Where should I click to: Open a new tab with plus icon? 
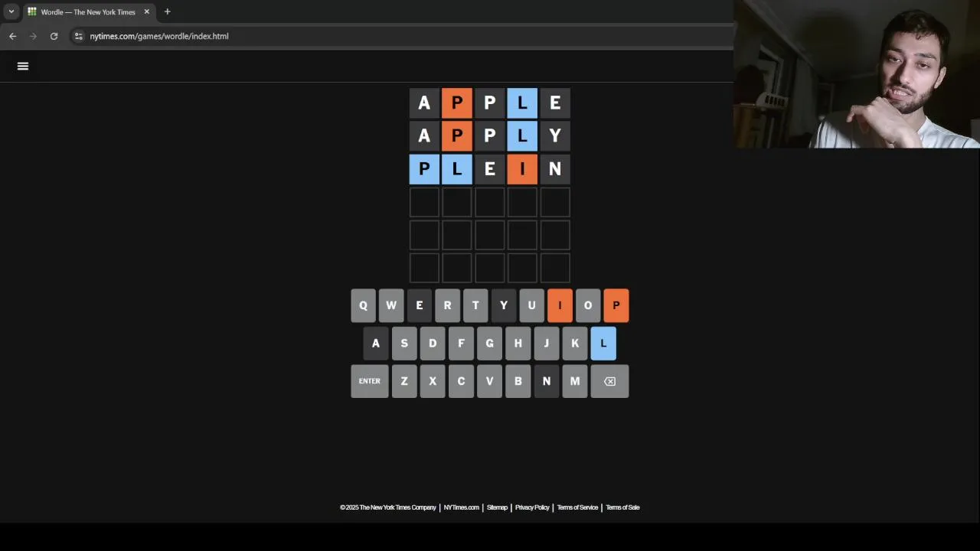[x=167, y=11]
